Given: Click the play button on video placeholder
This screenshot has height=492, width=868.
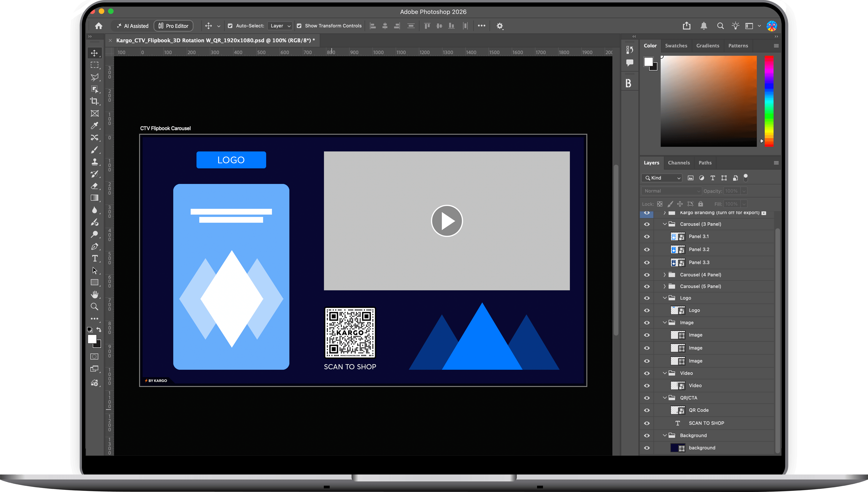Looking at the screenshot, I should (447, 221).
